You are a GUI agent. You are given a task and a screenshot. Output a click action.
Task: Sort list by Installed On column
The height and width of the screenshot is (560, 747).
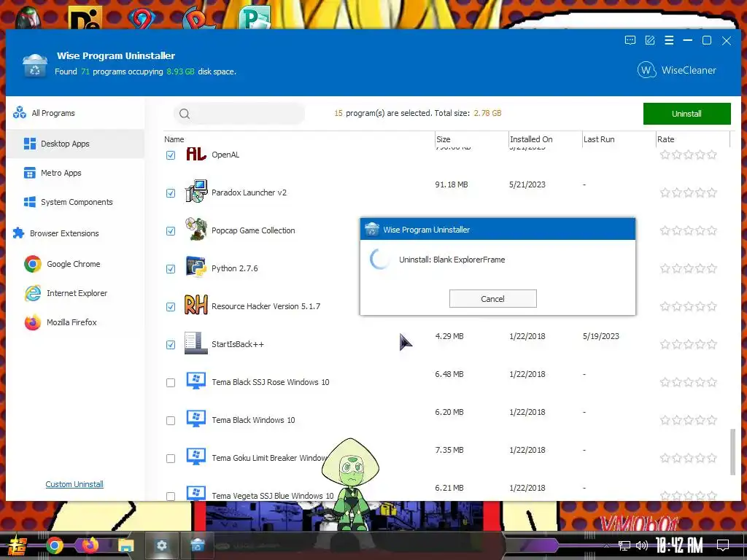545,139
